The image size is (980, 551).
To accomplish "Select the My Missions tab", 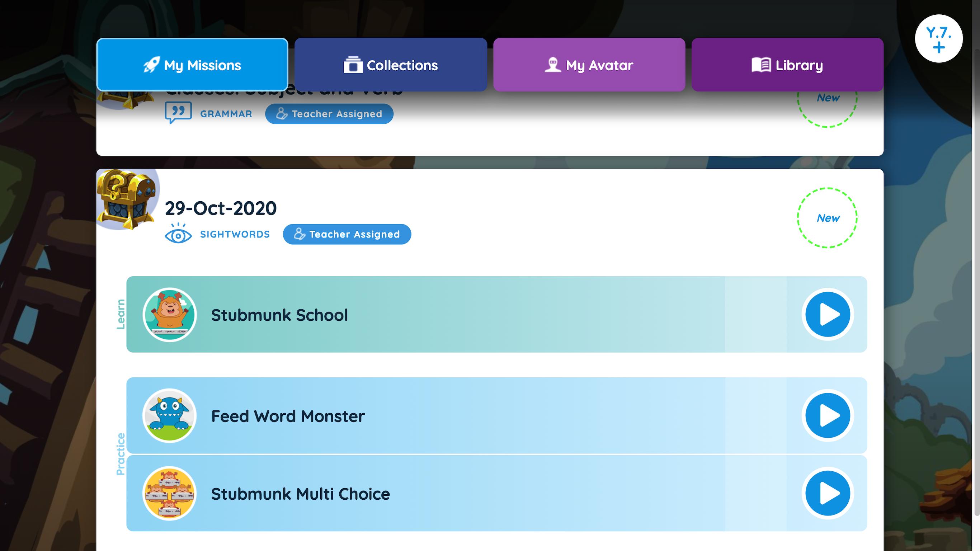I will point(192,65).
